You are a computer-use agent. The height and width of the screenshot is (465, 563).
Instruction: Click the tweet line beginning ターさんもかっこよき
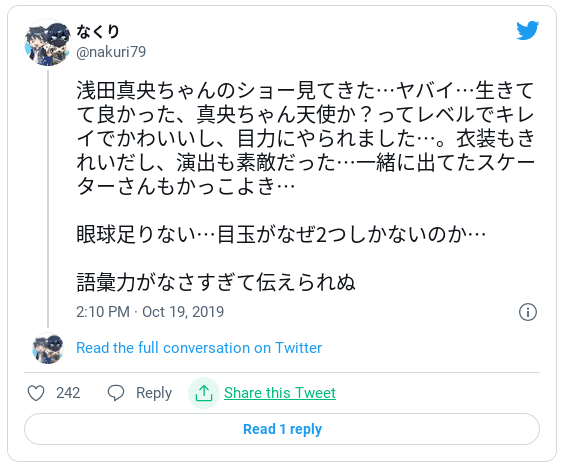pyautogui.click(x=186, y=187)
